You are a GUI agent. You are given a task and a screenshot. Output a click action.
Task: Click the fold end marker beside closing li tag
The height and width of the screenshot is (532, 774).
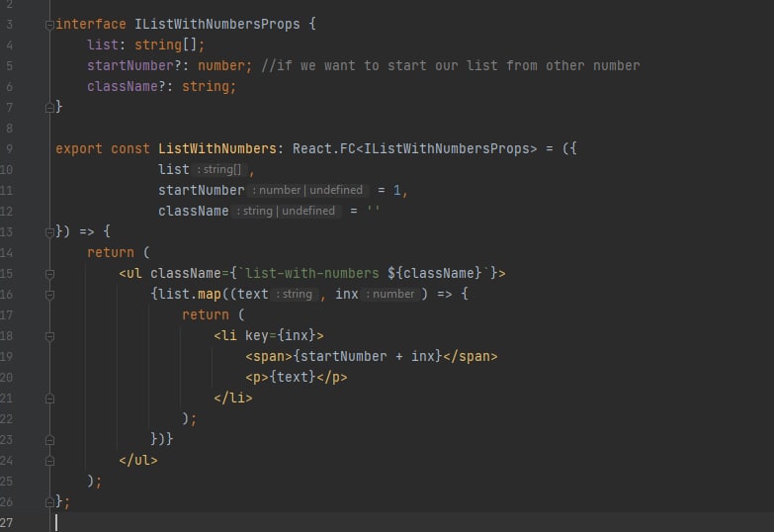tap(49, 399)
